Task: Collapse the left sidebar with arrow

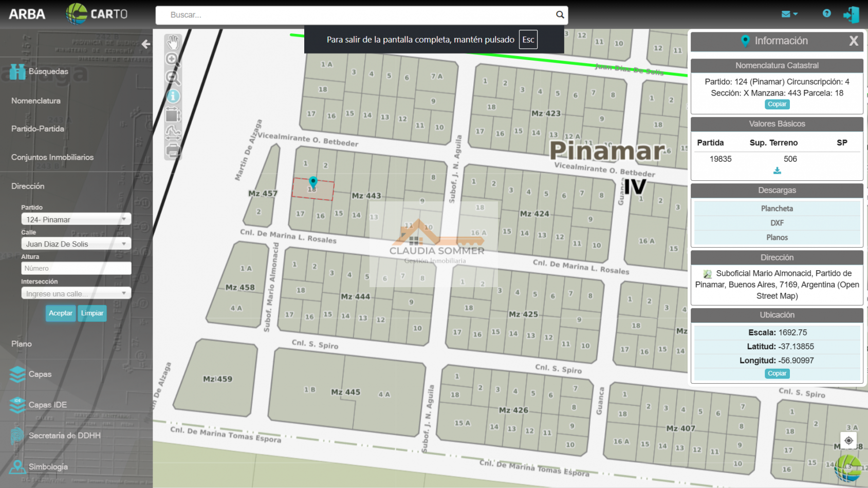Action: [x=146, y=44]
